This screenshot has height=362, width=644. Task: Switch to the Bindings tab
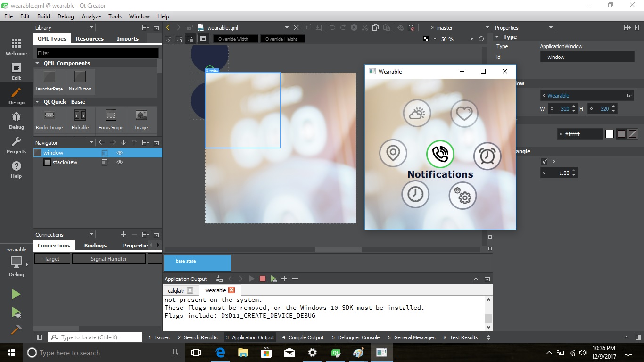point(95,245)
